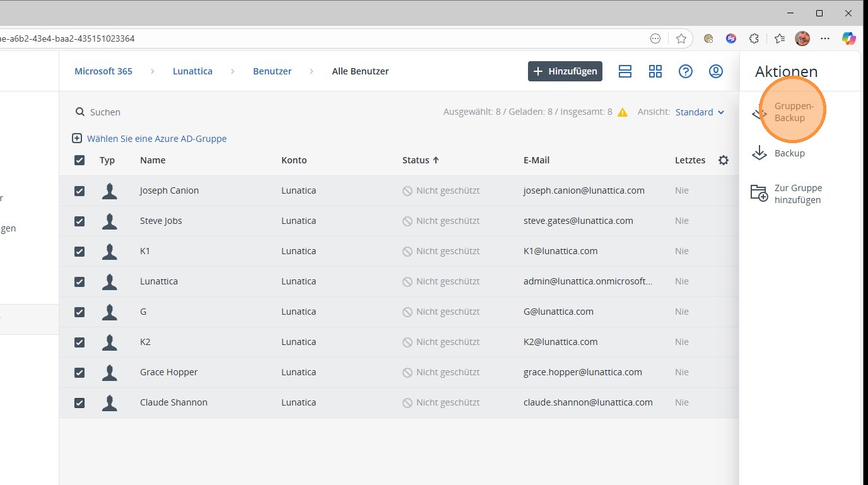The image size is (868, 485).
Task: Click the search magnifier icon
Action: tap(80, 112)
